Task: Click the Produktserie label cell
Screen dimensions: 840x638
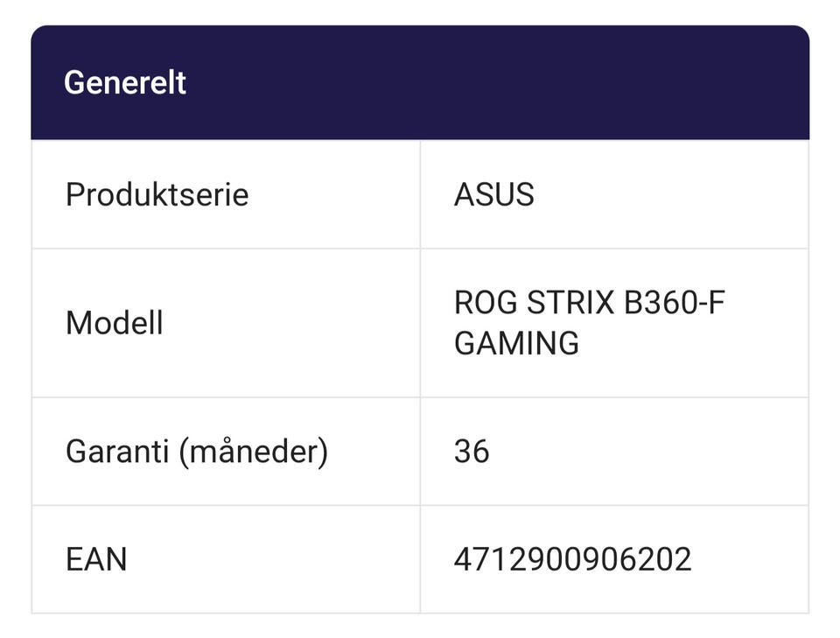Action: pyautogui.click(x=157, y=194)
